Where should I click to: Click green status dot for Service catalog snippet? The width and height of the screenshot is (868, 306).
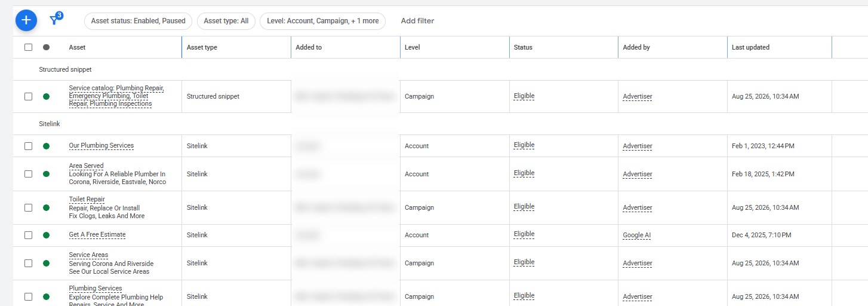click(46, 96)
